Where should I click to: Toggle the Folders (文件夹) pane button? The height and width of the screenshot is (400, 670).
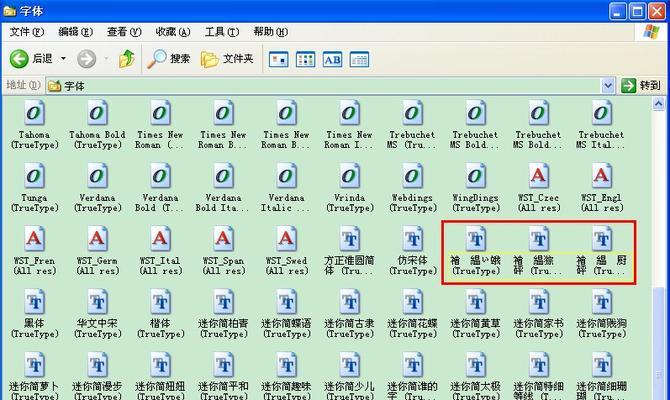227,59
